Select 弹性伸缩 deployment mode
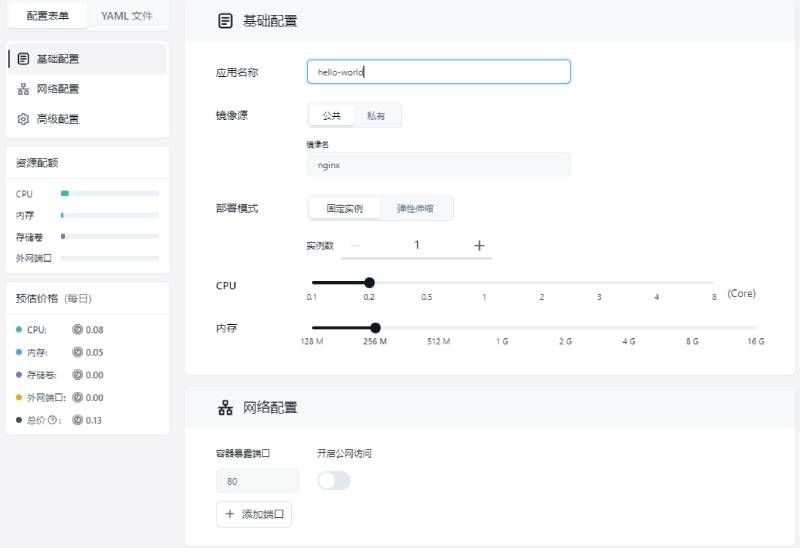 point(415,208)
